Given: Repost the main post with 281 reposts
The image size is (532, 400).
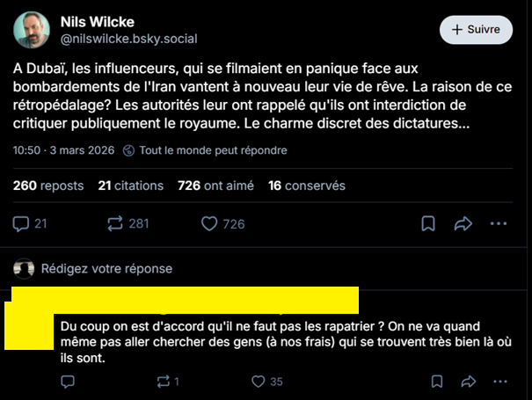Looking at the screenshot, I should tap(114, 224).
